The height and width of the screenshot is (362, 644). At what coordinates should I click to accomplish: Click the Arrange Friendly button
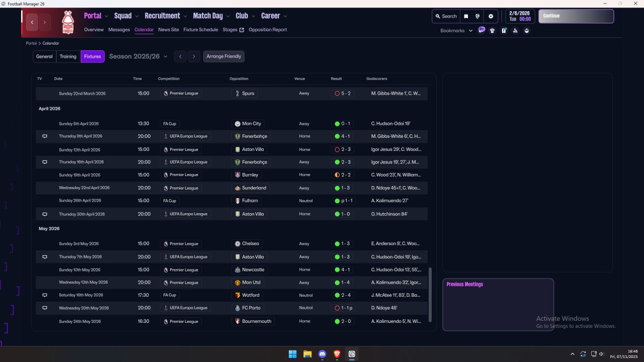click(x=224, y=56)
